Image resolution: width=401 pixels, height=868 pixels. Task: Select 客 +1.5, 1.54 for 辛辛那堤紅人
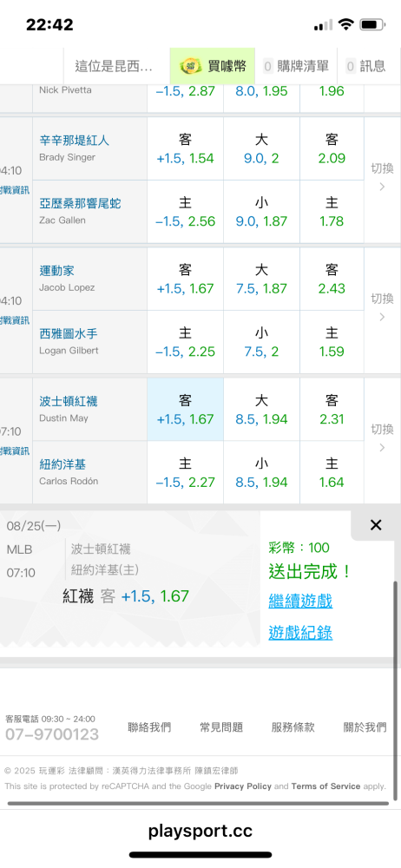pyautogui.click(x=185, y=148)
